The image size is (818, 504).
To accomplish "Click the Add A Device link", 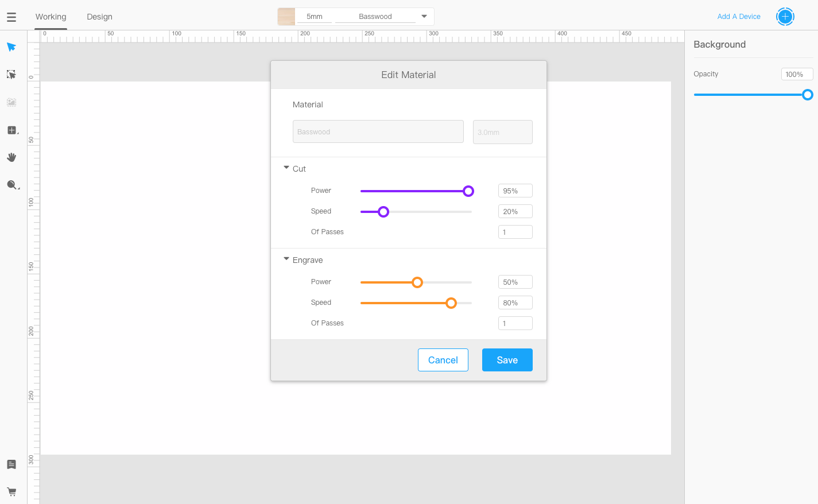I will (x=739, y=17).
